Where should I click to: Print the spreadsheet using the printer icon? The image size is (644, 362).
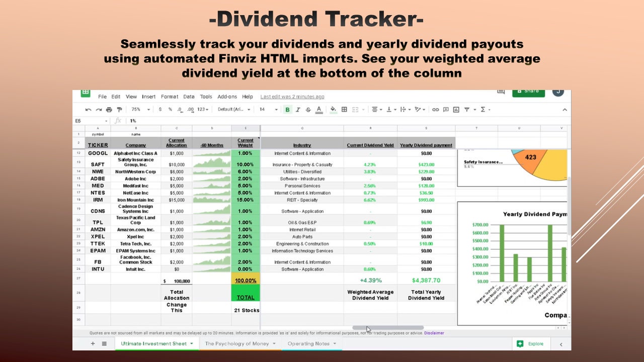pyautogui.click(x=109, y=110)
